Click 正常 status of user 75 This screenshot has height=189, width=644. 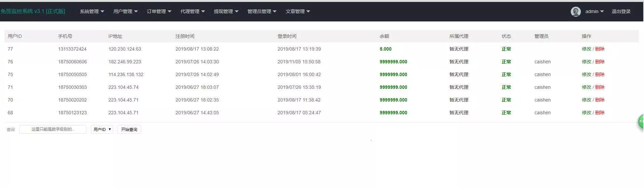[506, 74]
